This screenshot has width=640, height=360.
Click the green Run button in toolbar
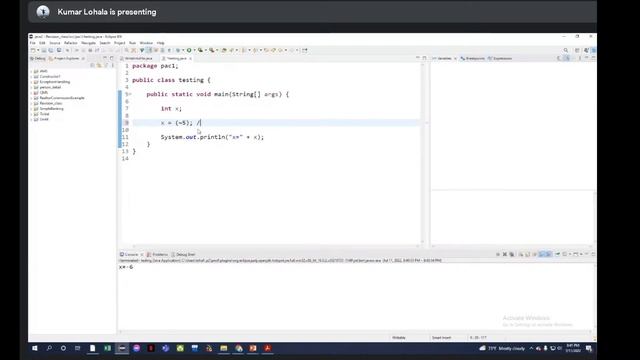pyautogui.click(x=189, y=50)
